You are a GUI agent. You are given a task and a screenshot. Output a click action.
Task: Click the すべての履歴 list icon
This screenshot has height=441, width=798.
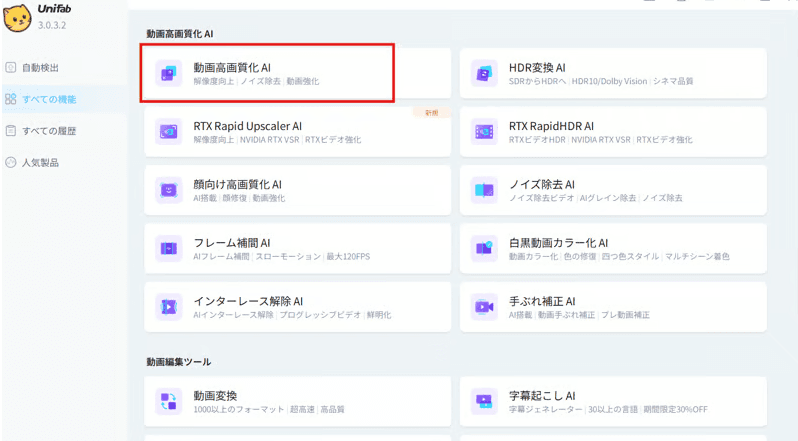click(x=11, y=131)
